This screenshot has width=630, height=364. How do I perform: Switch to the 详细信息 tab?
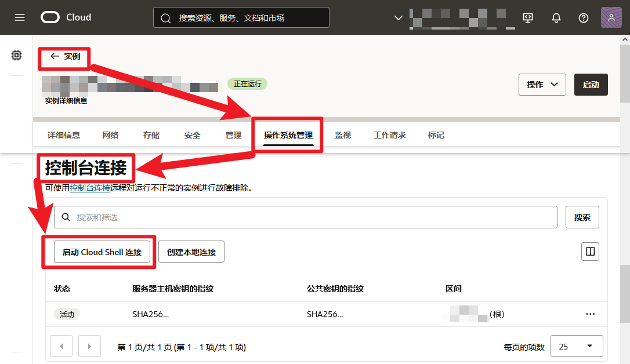63,135
